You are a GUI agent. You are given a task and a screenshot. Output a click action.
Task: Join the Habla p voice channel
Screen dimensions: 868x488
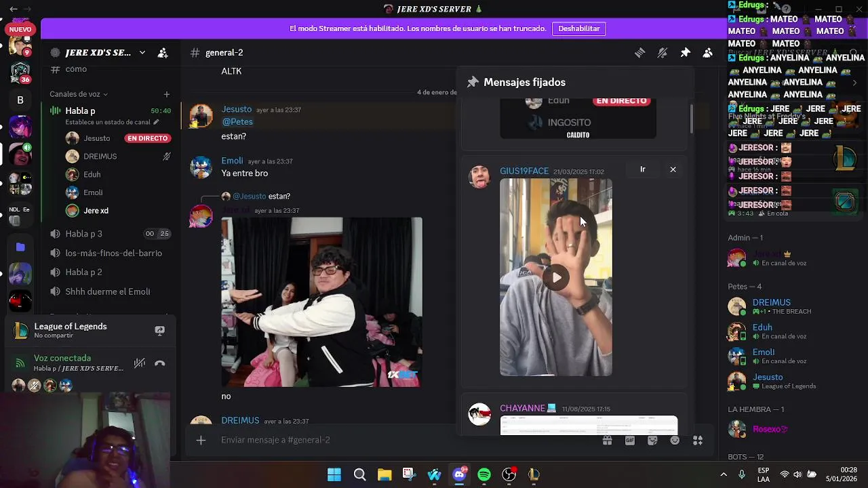click(80, 110)
